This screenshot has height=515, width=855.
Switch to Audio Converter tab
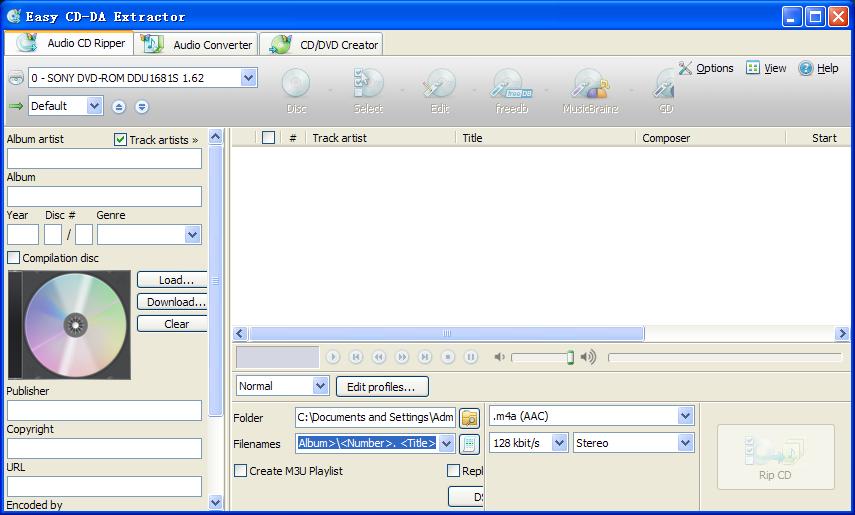(196, 44)
